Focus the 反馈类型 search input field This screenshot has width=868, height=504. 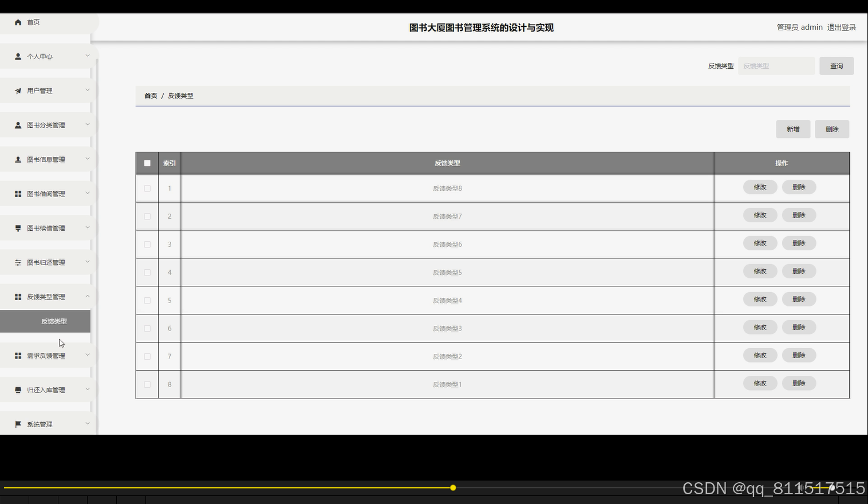776,66
